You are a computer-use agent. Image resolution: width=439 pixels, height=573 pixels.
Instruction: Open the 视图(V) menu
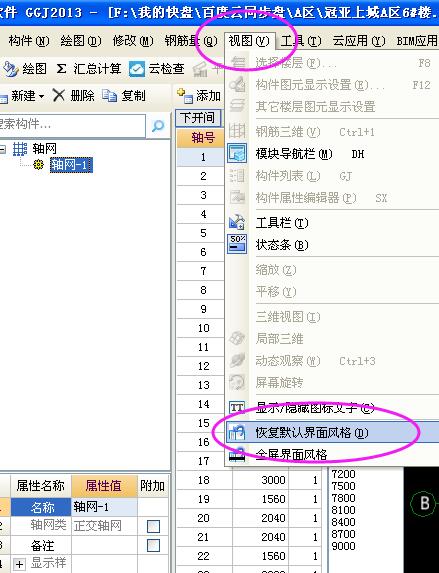249,41
